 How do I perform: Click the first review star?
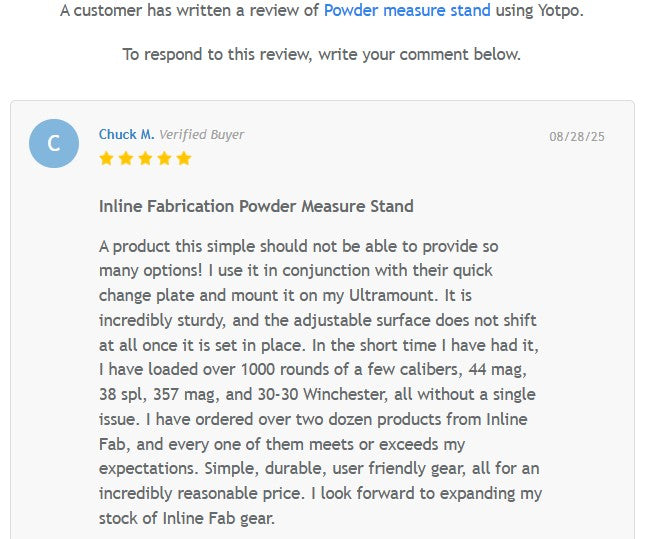[106, 158]
